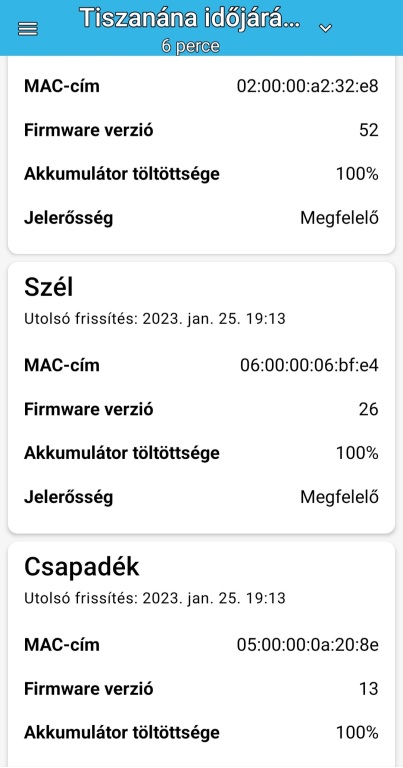Viewport: 403px width, 768px height.
Task: Tap the "6 perce" update time subtitle
Action: point(190,46)
